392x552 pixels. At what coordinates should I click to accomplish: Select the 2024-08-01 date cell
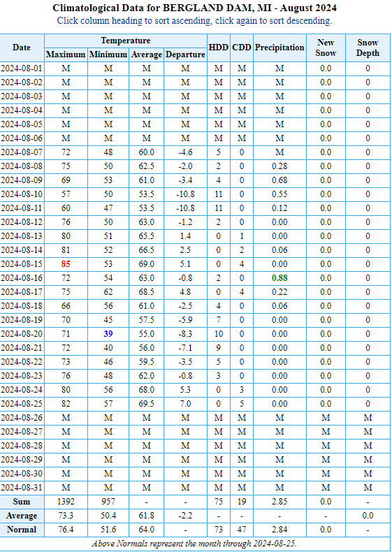click(22, 68)
